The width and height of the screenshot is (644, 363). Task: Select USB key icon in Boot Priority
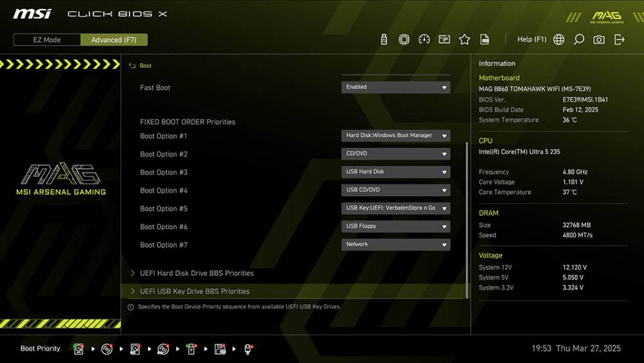coord(191,349)
